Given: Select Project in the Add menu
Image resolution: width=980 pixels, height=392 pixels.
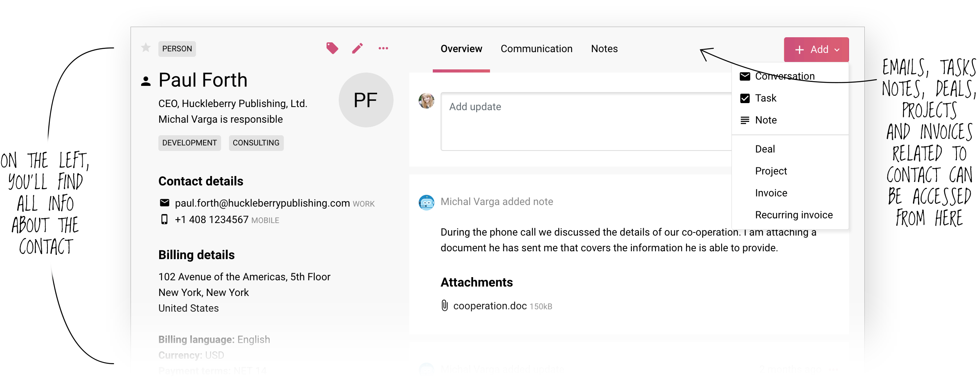Looking at the screenshot, I should (790, 171).
